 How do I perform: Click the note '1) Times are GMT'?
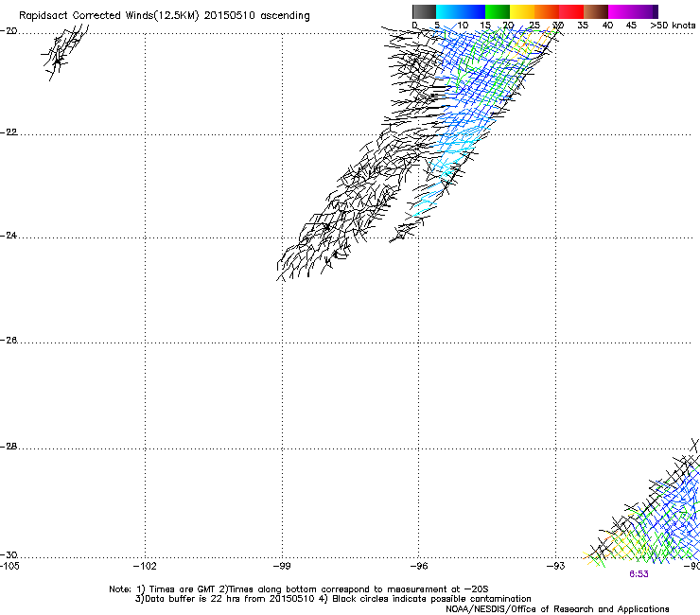pos(177,589)
